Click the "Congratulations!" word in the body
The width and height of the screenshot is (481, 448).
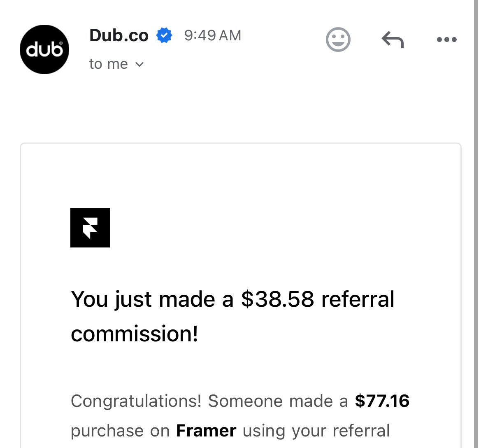(136, 401)
